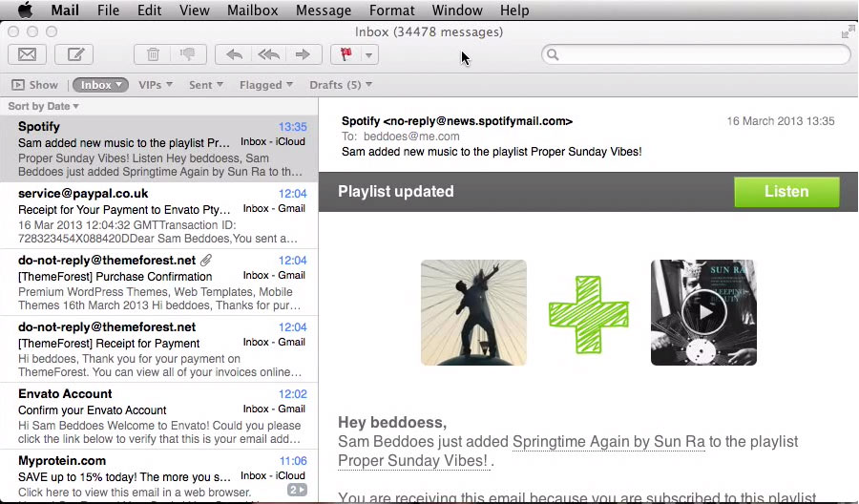859x504 pixels.
Task: Reply all with the double arrow icon
Action: click(x=268, y=54)
